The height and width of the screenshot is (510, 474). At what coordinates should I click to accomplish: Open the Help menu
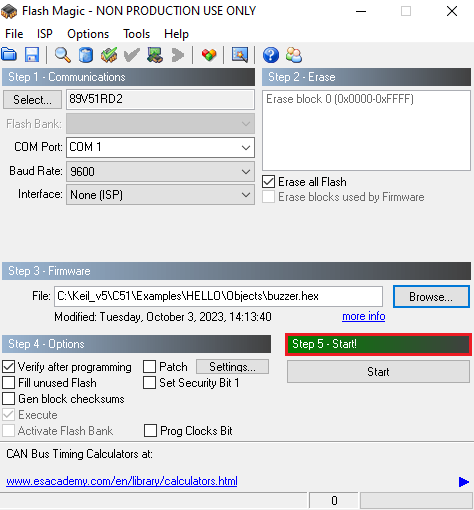tap(176, 34)
